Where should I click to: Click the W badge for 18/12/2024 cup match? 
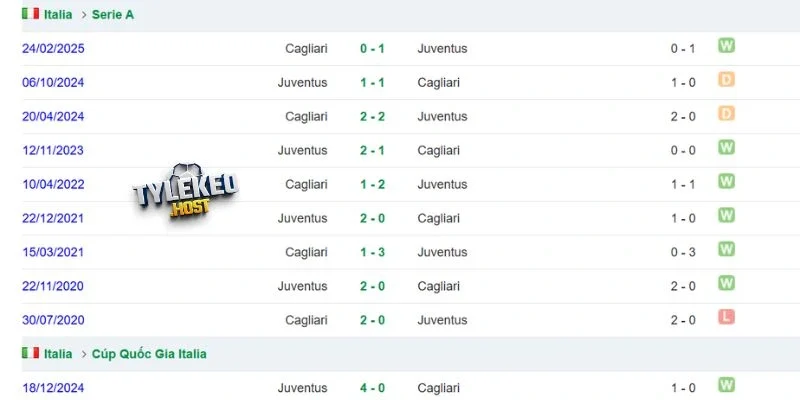[727, 385]
